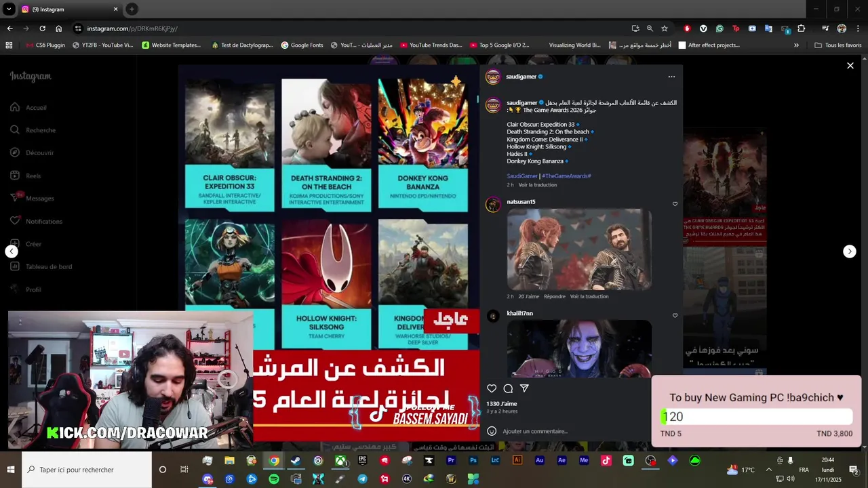This screenshot has height=488, width=868.
Task: Close the Instagram post overlay
Action: pyautogui.click(x=850, y=66)
